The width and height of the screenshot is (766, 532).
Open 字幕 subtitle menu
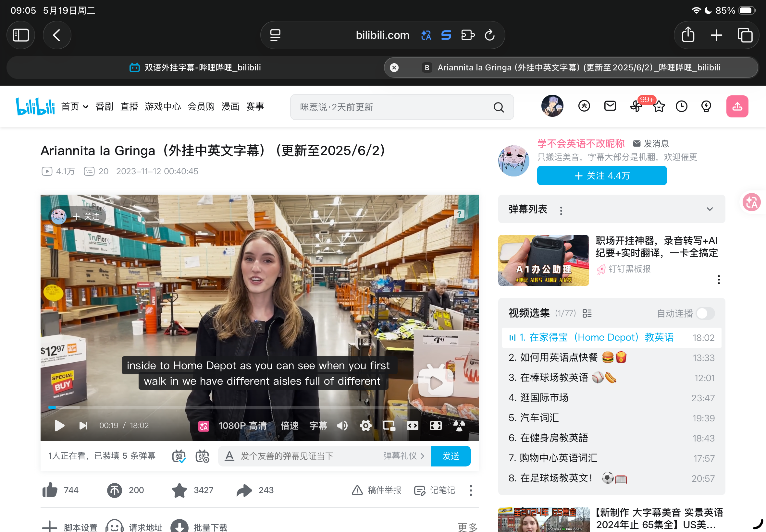tap(318, 426)
